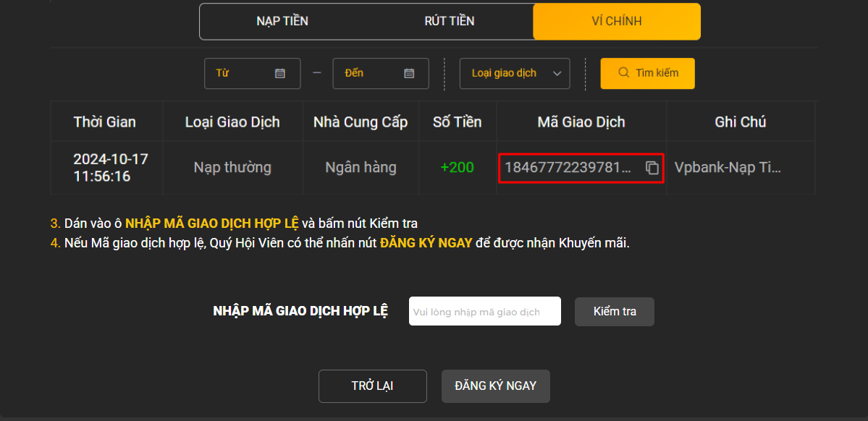The width and height of the screenshot is (868, 421).
Task: Switch to the NẠP TIỀN tab
Action: click(x=282, y=21)
